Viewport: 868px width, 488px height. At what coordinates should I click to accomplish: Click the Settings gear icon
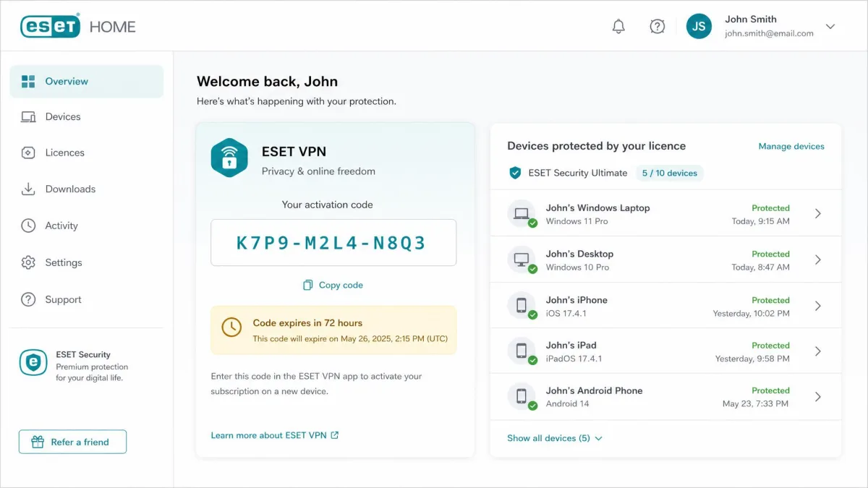tap(28, 263)
